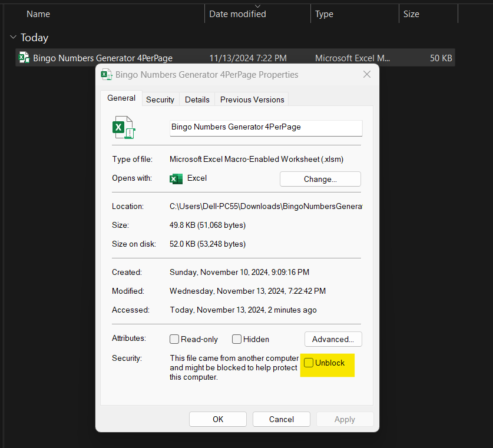The height and width of the screenshot is (448, 493).
Task: Sort by the Name column header
Action: coord(38,14)
